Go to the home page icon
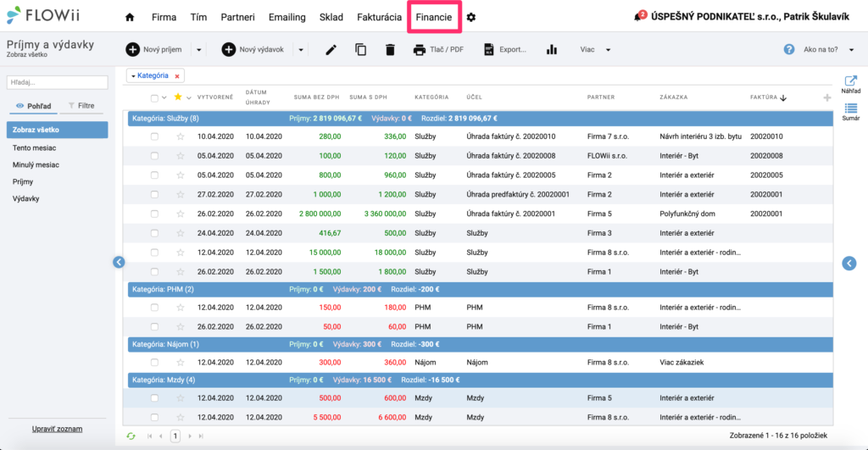 pos(130,17)
